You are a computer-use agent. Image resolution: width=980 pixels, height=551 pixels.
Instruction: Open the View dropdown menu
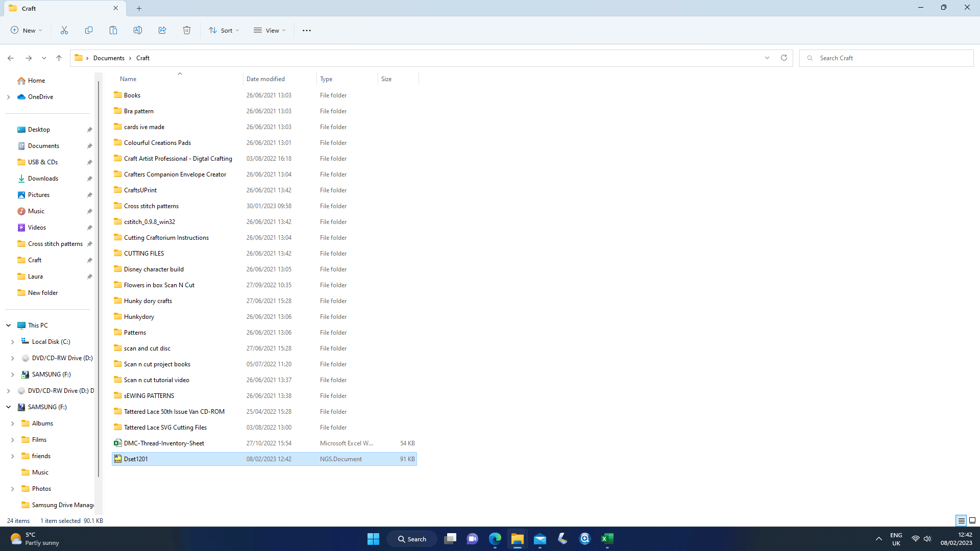[x=269, y=31]
